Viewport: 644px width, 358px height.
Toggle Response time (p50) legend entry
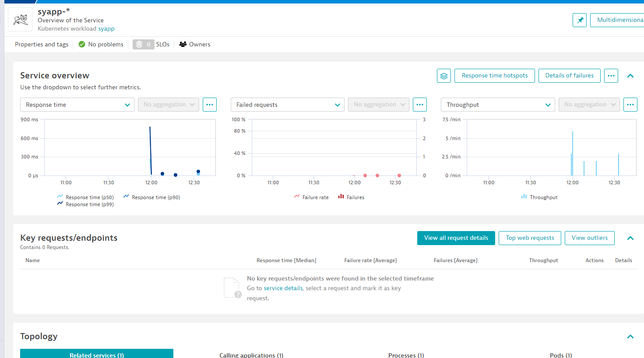pyautogui.click(x=85, y=197)
